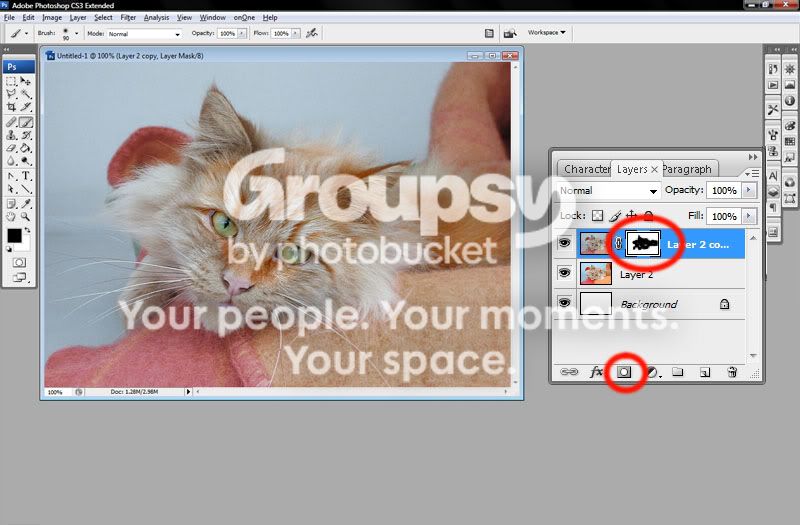Open the Workspace dropdown
The height and width of the screenshot is (525, 800).
pos(546,32)
